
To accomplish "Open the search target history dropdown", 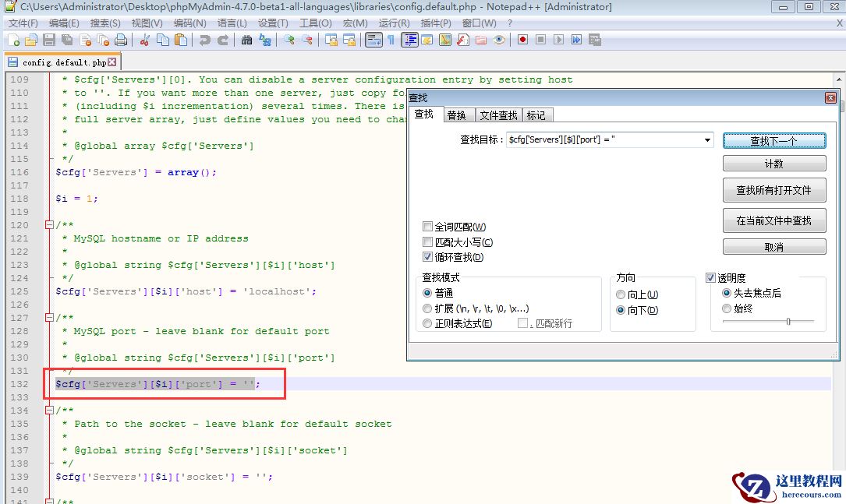I will pos(706,140).
